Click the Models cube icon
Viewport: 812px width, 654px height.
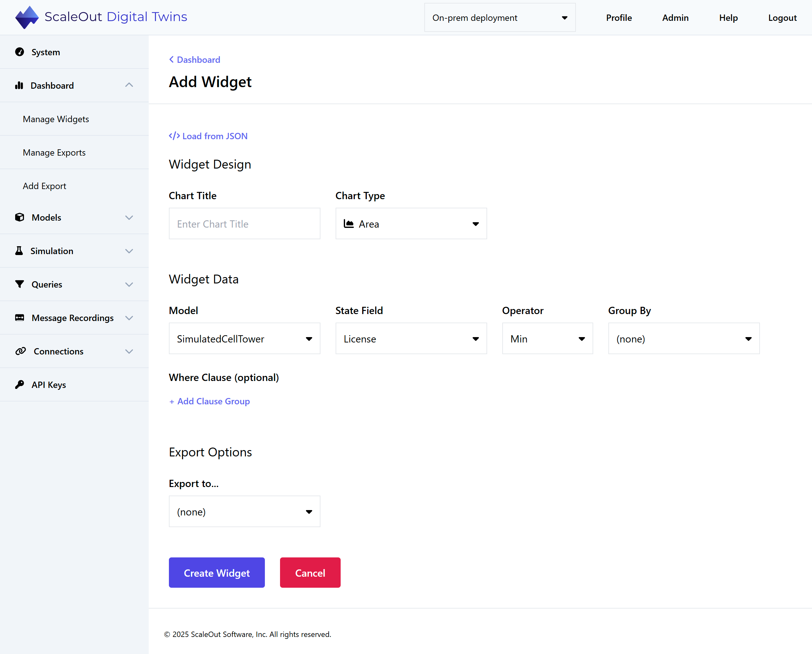[20, 217]
